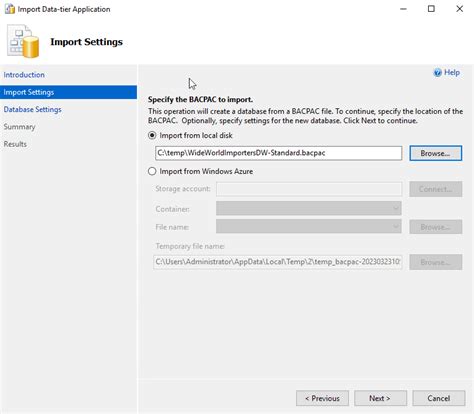474x414 pixels.
Task: Open the Database Settings step
Action: tap(33, 109)
